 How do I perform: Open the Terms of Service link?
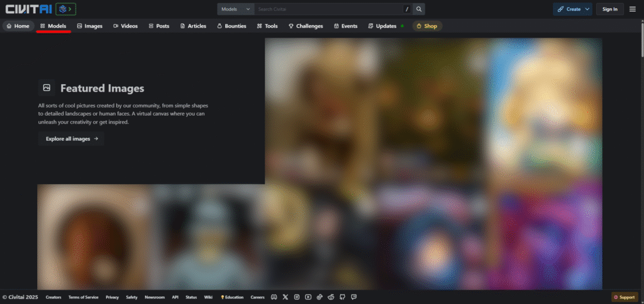coord(83,297)
